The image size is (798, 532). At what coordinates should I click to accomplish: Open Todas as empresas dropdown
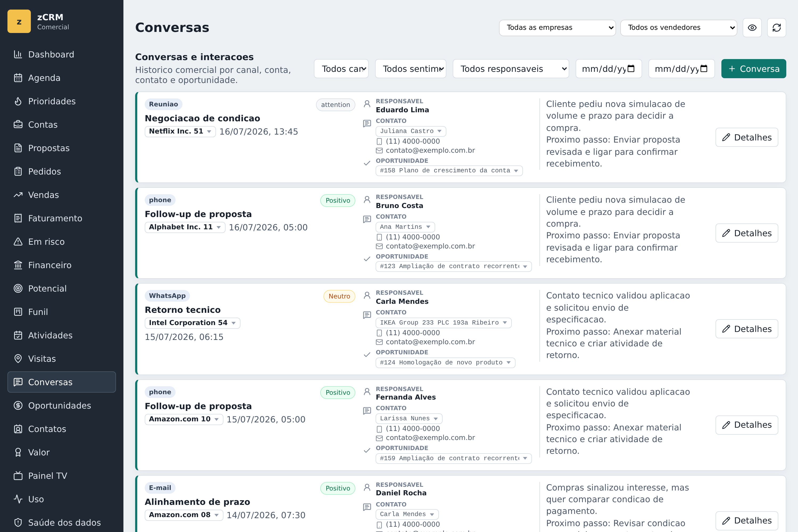[x=558, y=27]
